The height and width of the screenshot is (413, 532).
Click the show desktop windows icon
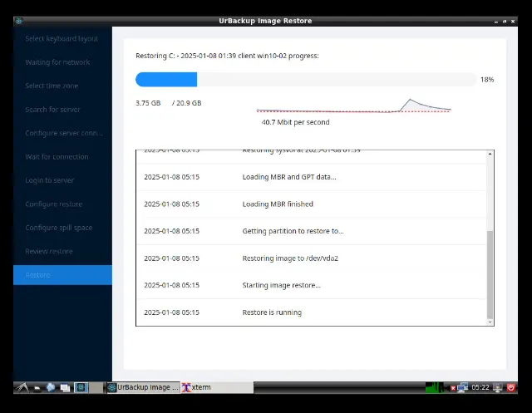pyautogui.click(x=65, y=387)
